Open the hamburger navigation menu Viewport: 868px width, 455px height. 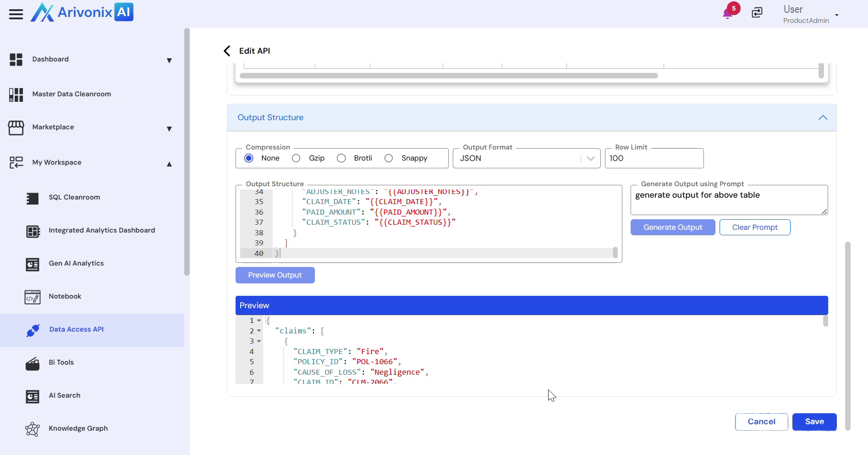tap(16, 14)
